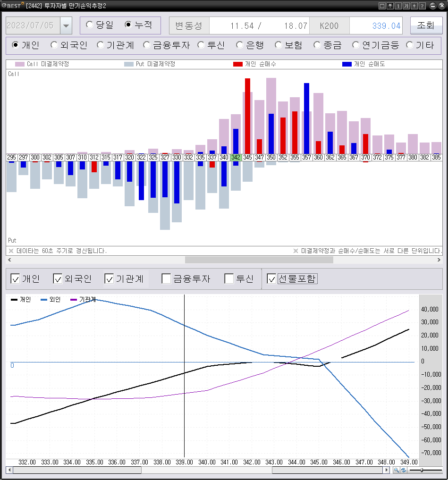Select the 은행 radio button
Viewport: 448px width, 480px height.
coord(239,45)
